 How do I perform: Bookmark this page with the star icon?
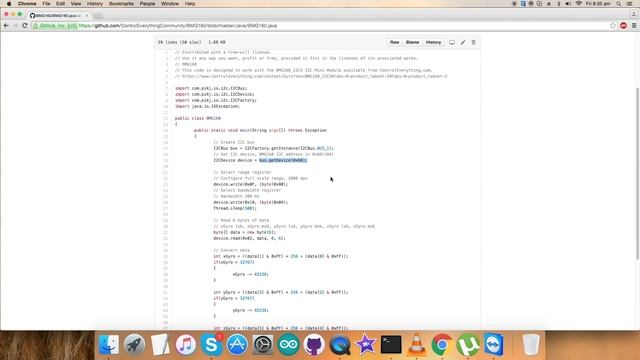[x=613, y=26]
